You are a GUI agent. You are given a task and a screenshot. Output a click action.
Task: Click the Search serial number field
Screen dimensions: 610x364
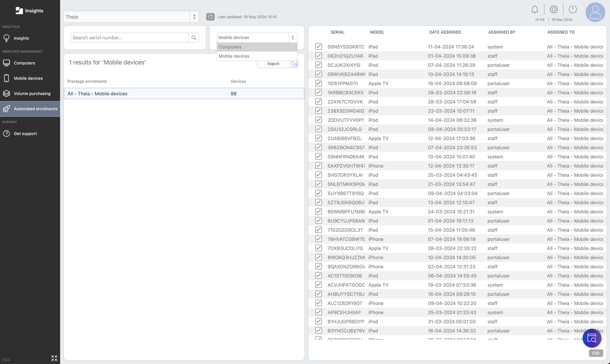(130, 37)
